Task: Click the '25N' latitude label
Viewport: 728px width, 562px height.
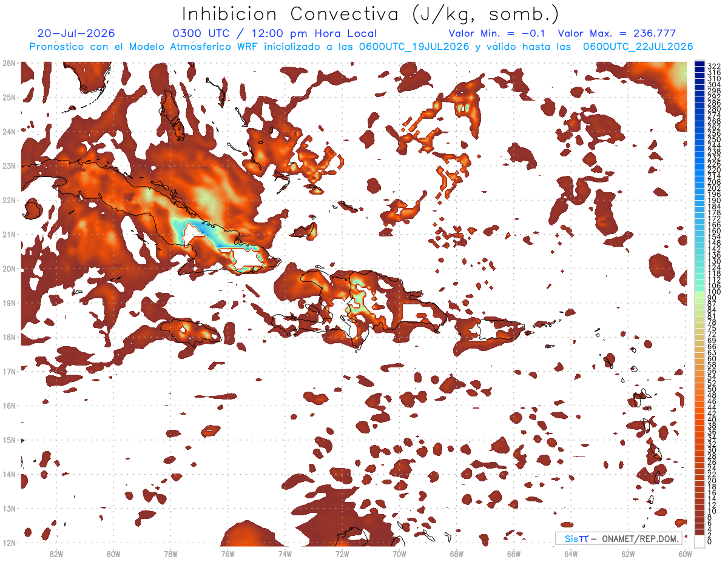Action: click(8, 97)
